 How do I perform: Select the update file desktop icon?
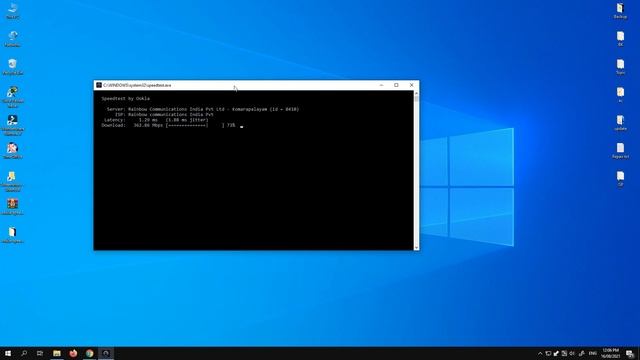tap(620, 122)
